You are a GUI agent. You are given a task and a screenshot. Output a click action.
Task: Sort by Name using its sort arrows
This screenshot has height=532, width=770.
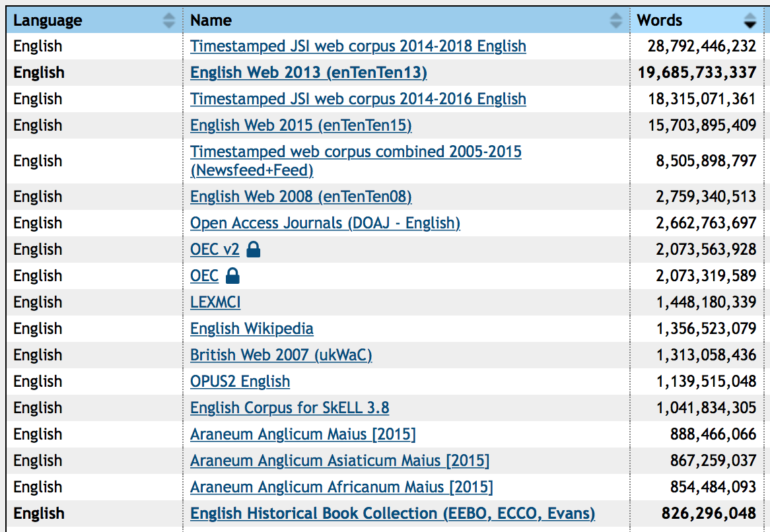point(616,20)
